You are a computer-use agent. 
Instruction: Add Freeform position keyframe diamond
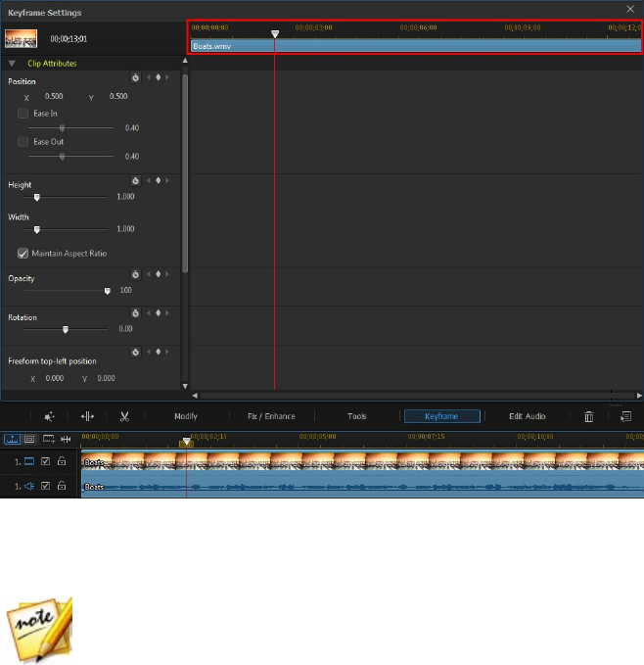pos(158,352)
